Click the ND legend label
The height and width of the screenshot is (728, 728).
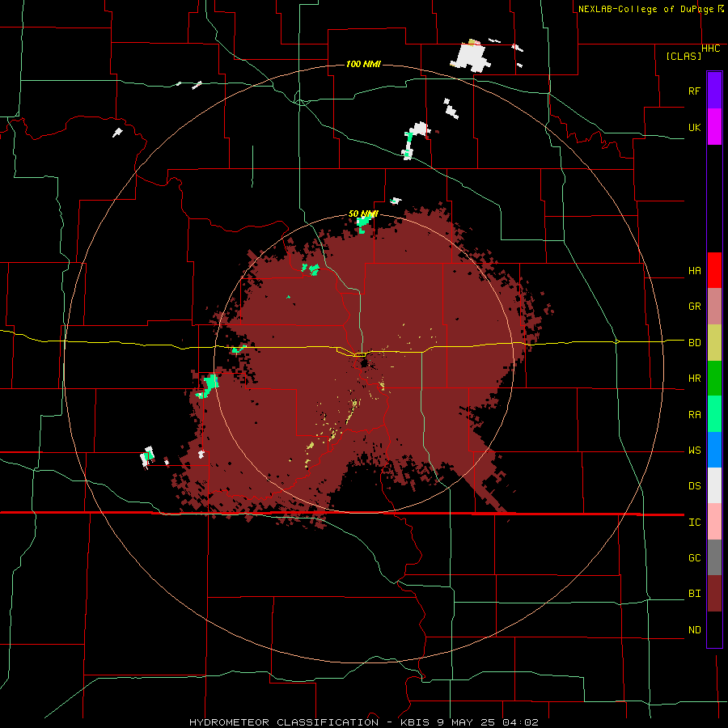point(694,630)
